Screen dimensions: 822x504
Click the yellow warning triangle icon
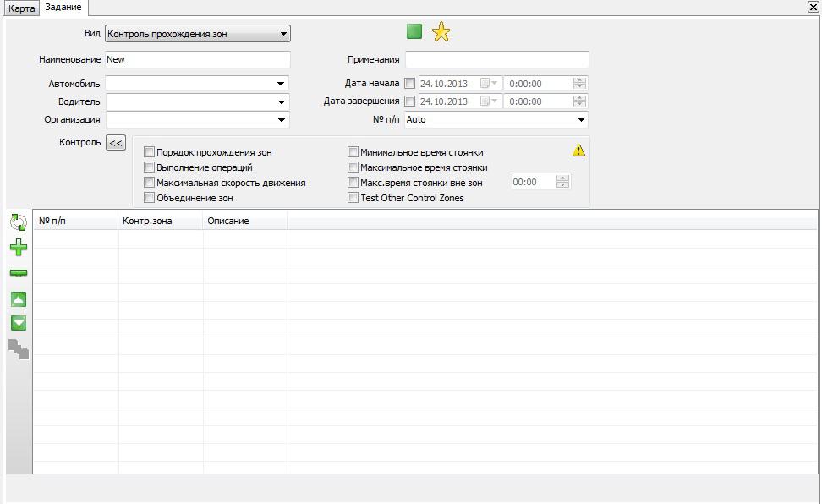(x=578, y=151)
